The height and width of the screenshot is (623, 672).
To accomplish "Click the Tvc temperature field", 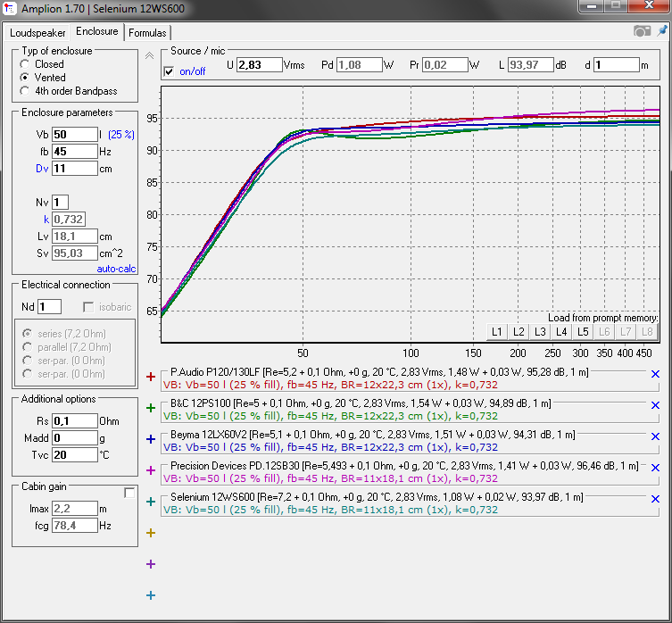I will (75, 455).
